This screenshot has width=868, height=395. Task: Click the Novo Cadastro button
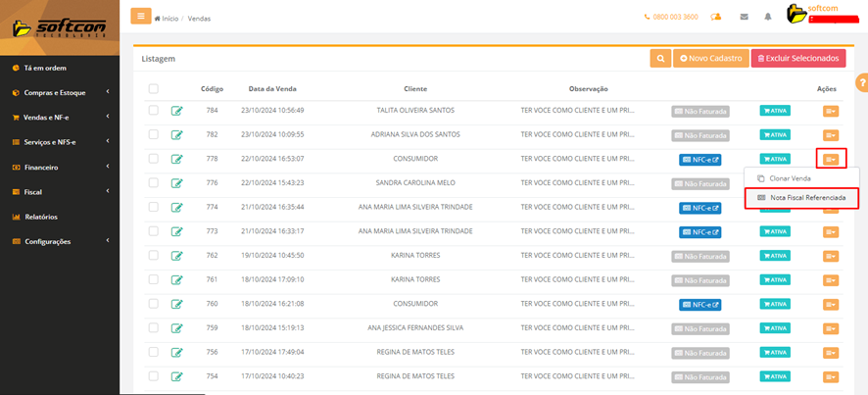(x=713, y=59)
